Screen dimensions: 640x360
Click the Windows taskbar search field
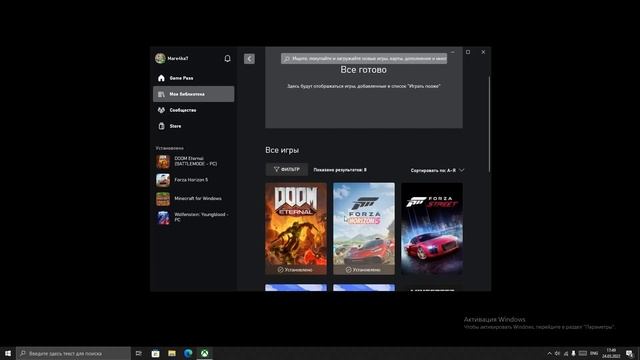click(x=73, y=353)
